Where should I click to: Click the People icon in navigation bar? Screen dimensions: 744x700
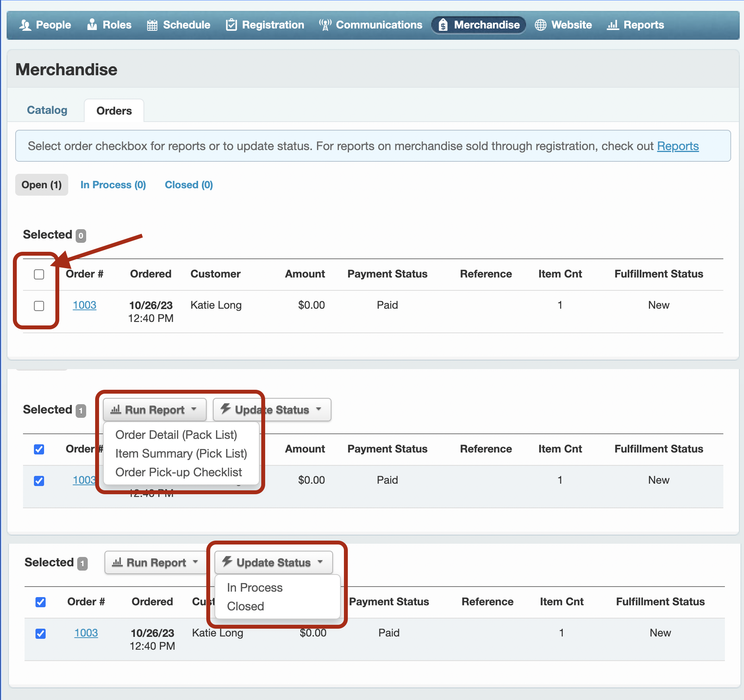[25, 25]
